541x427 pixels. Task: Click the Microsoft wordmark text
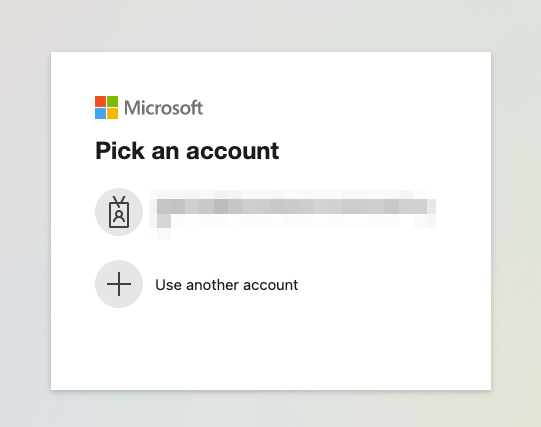pos(164,108)
